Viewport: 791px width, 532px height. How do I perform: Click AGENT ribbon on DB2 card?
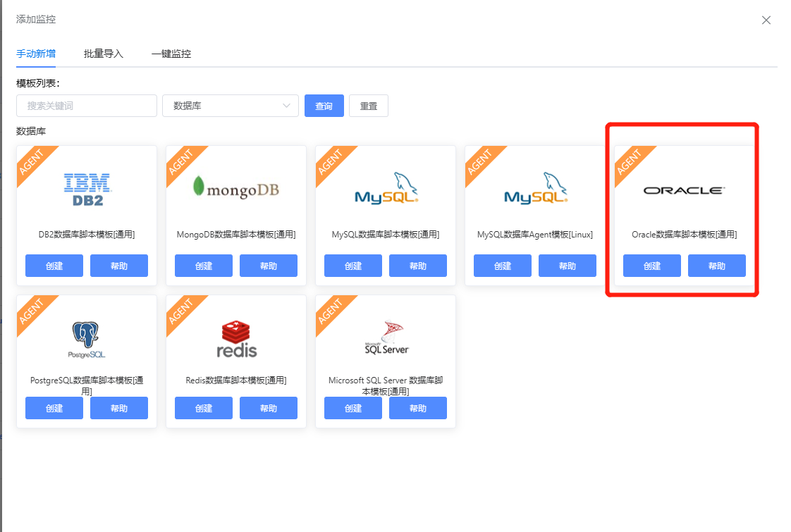coord(32,162)
